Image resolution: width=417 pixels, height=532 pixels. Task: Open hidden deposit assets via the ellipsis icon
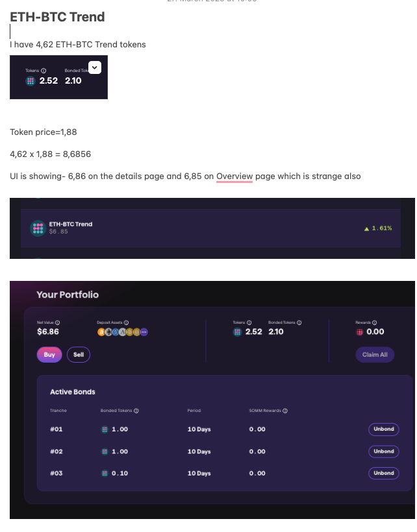pos(144,332)
